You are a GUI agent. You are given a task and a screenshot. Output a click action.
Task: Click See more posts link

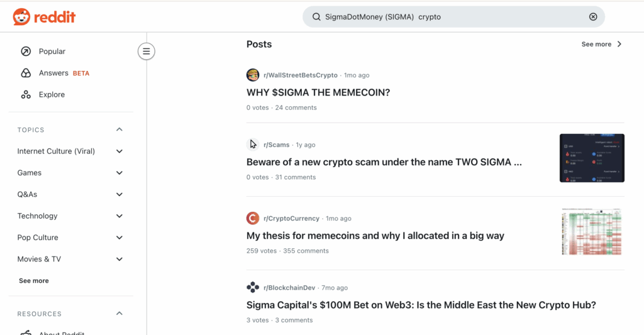coord(601,44)
